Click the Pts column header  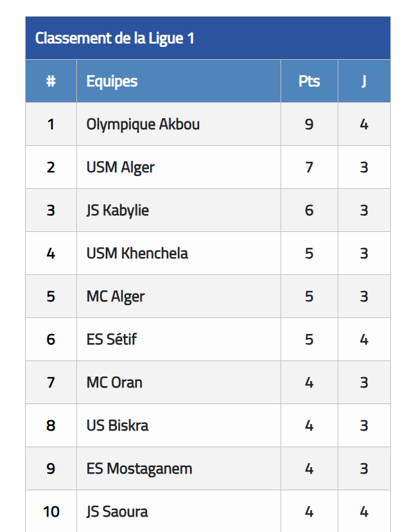click(x=309, y=81)
